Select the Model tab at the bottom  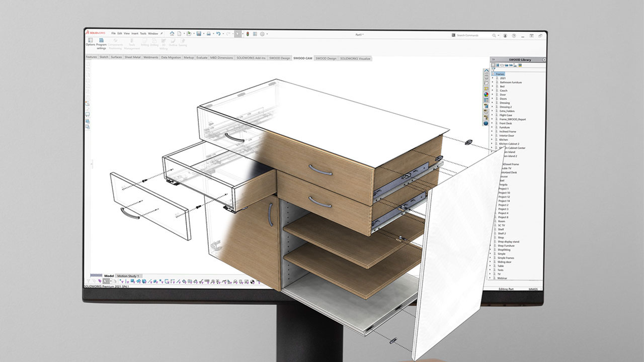[109, 276]
